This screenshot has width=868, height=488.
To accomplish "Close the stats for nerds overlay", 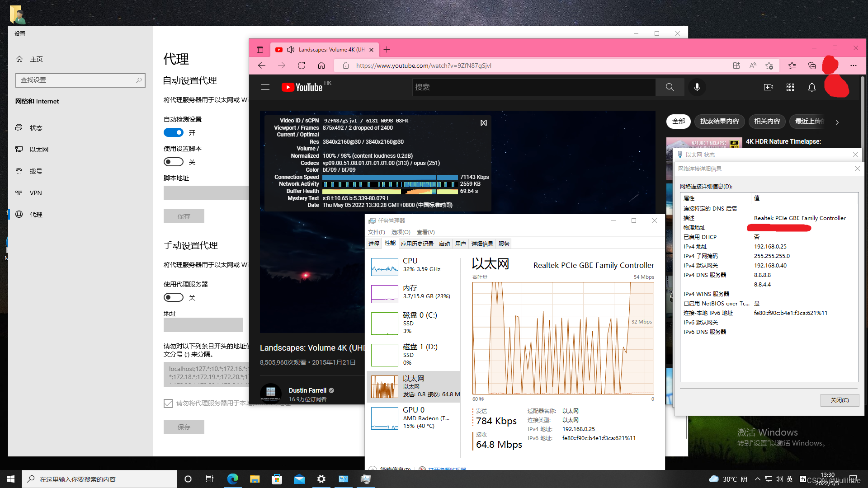I will [x=483, y=123].
